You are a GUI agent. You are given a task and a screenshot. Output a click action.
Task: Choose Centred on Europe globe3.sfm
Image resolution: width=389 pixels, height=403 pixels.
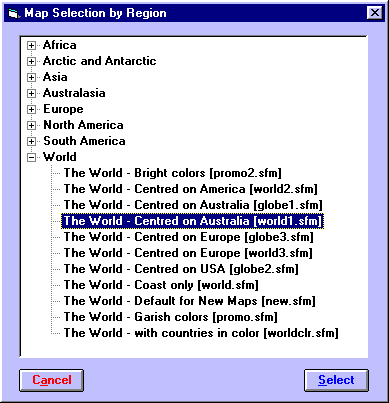click(x=189, y=237)
